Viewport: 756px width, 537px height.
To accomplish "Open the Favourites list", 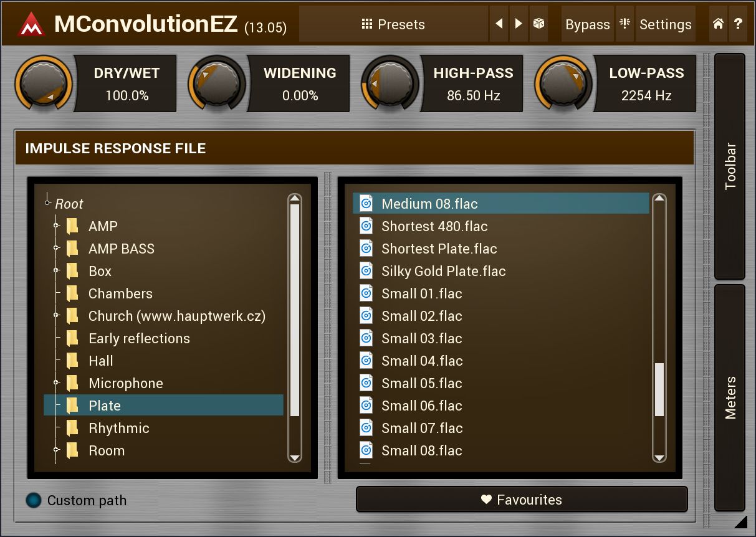I will pyautogui.click(x=521, y=499).
